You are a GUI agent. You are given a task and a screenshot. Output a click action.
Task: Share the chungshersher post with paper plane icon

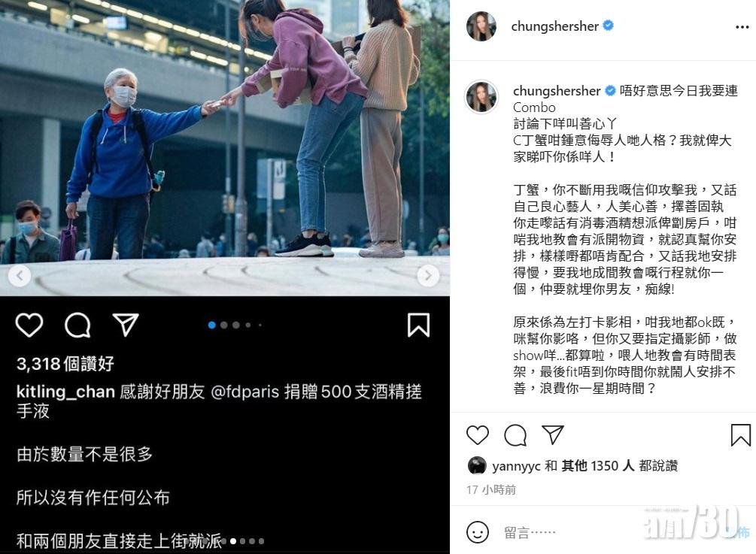pyautogui.click(x=553, y=434)
